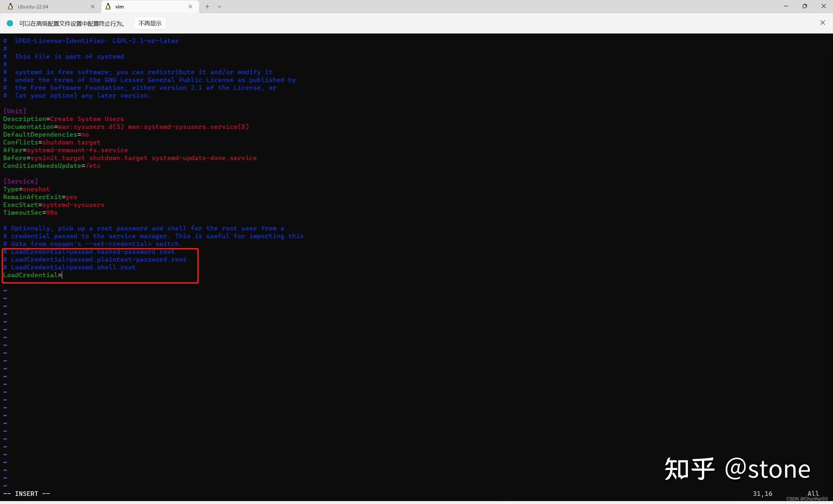Click the 'This file is part of systemd' comment
Screen dimensions: 833x504
click(65, 56)
